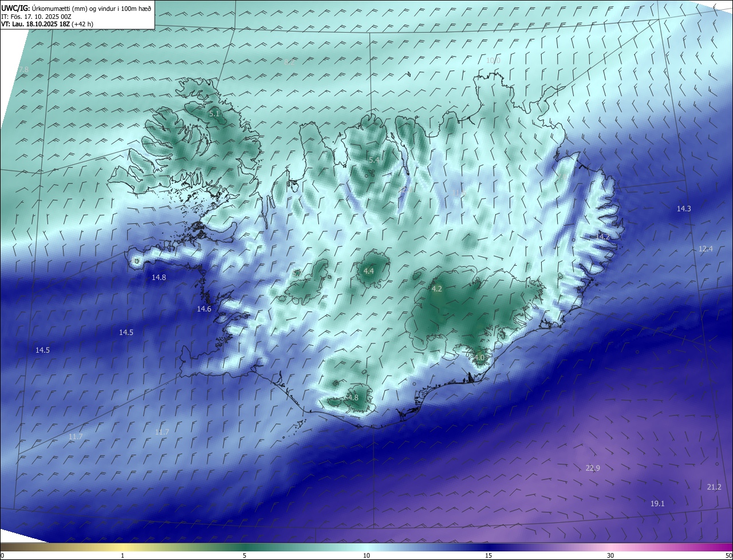This screenshot has width=733, height=560.
Task: Click the 15 tick label on colorbar
Action: 488,555
